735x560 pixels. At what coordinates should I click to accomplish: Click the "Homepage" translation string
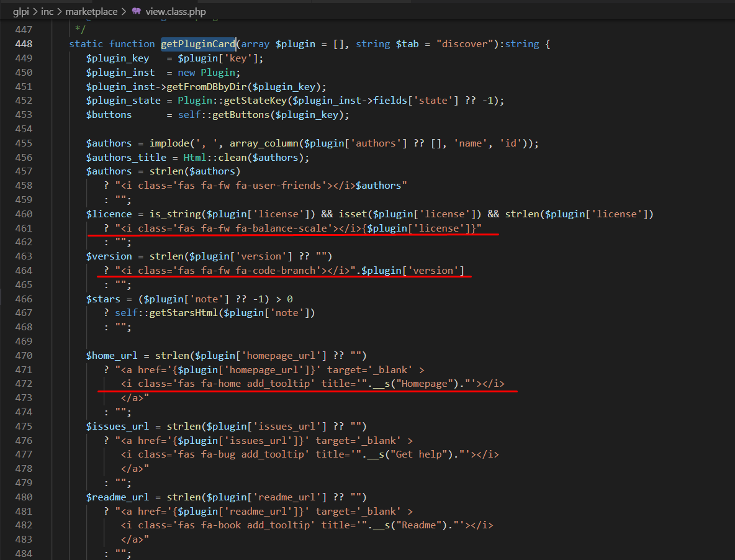pos(425,384)
